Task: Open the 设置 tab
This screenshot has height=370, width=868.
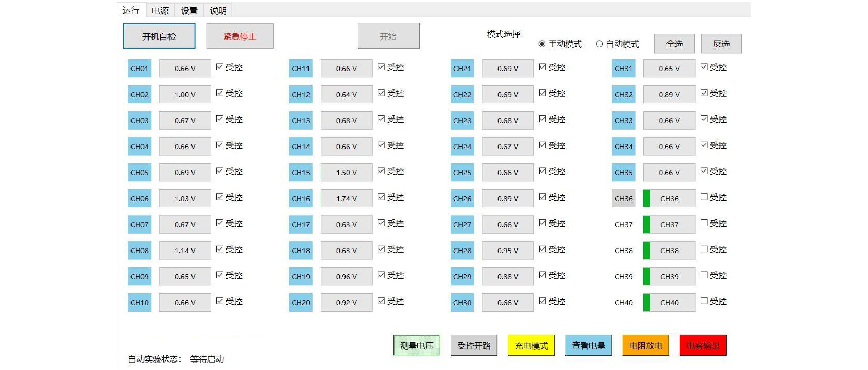Action: [x=189, y=10]
